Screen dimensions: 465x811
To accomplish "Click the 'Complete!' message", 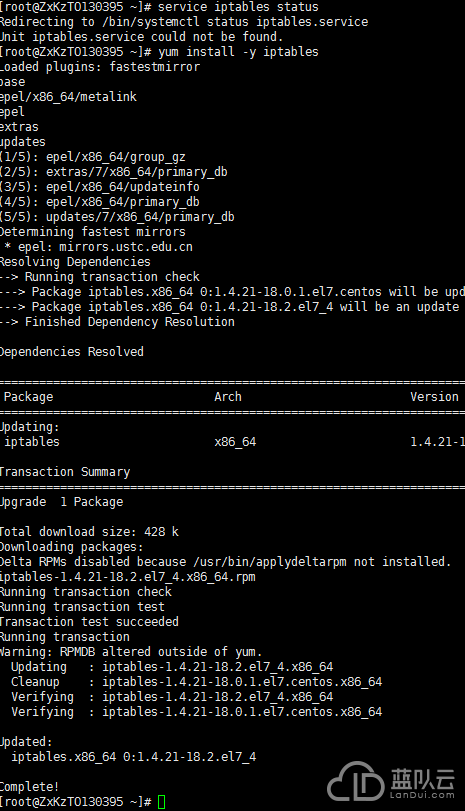I will [x=29, y=787].
